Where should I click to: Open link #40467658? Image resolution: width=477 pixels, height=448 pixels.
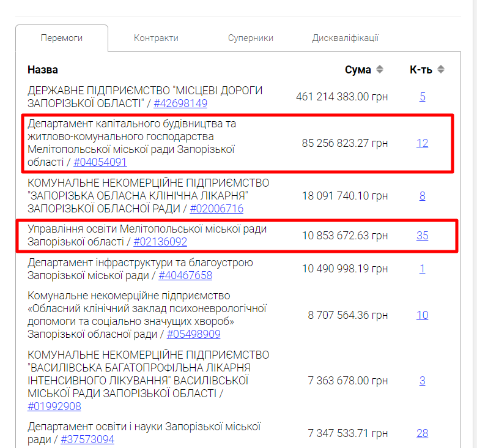(185, 275)
